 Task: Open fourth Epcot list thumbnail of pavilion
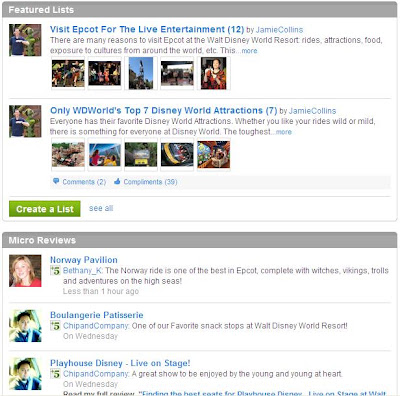coord(177,73)
